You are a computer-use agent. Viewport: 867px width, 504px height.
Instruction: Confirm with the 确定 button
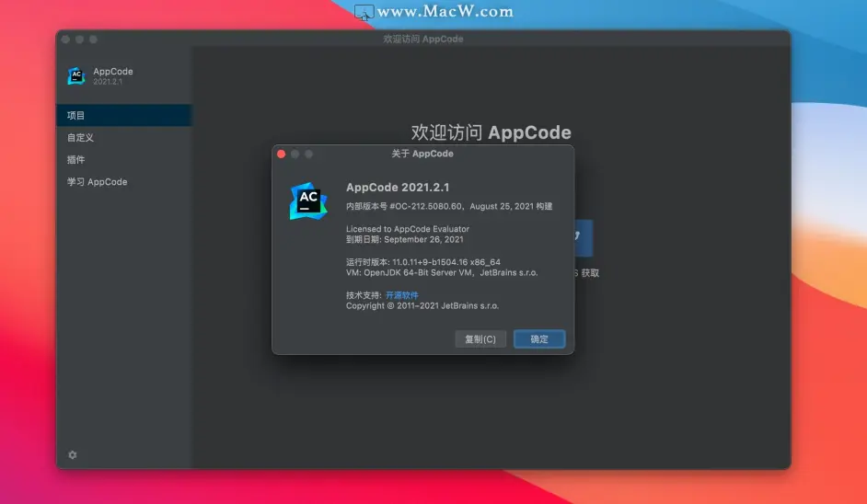(x=539, y=338)
